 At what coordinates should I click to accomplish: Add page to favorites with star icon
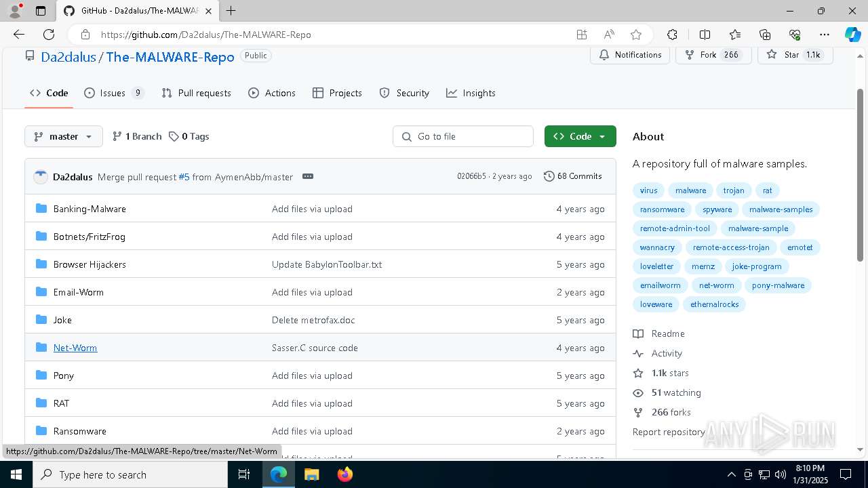tap(636, 35)
